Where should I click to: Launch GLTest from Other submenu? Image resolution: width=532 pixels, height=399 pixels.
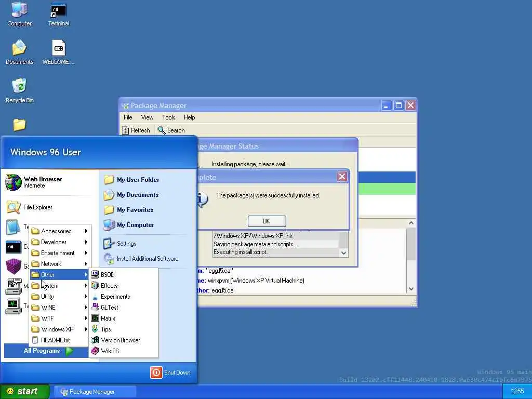124,308
